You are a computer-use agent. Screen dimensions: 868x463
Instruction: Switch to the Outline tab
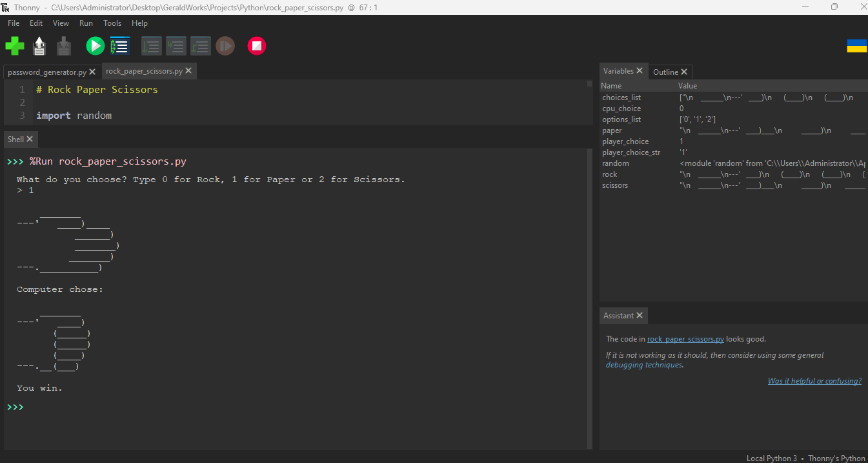pyautogui.click(x=665, y=72)
